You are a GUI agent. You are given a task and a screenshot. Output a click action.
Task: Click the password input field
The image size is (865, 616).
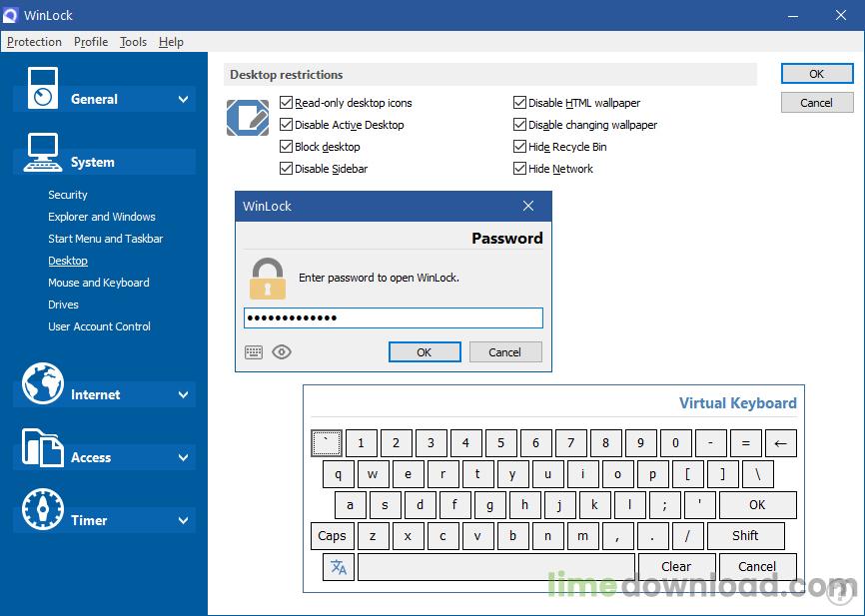[x=394, y=318]
